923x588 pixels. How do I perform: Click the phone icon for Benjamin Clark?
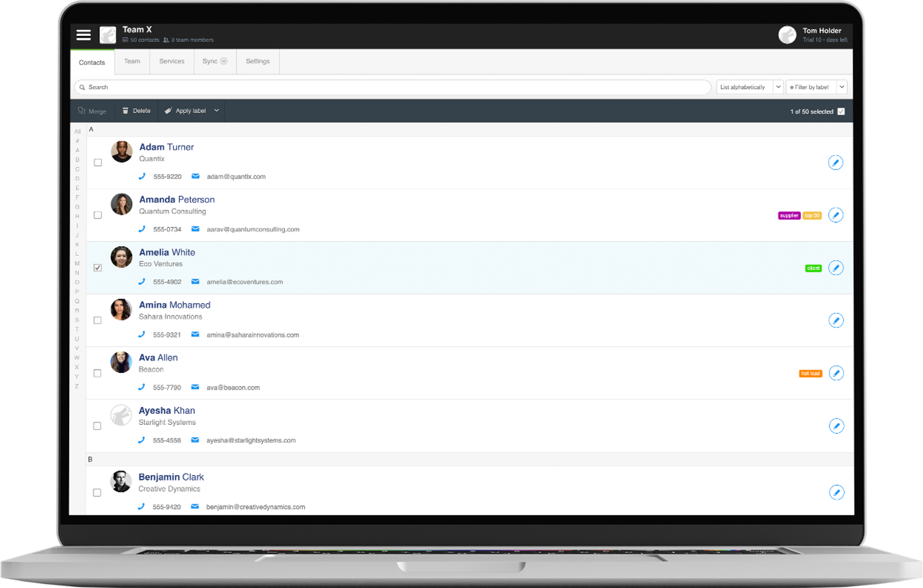click(x=141, y=507)
